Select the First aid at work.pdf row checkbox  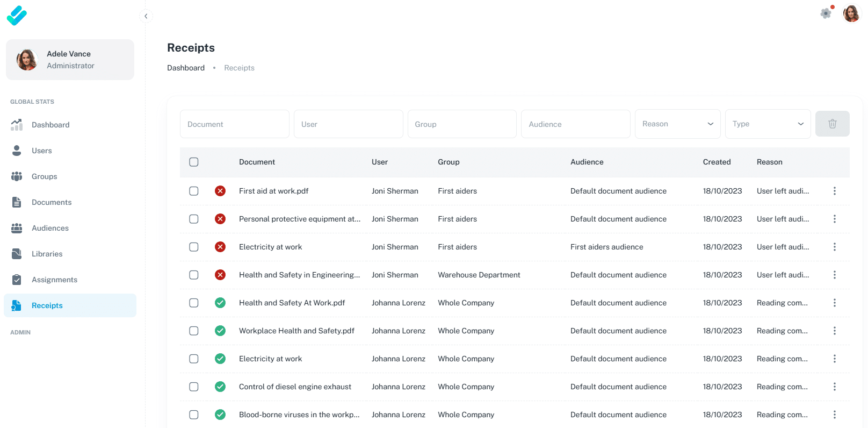(x=194, y=191)
